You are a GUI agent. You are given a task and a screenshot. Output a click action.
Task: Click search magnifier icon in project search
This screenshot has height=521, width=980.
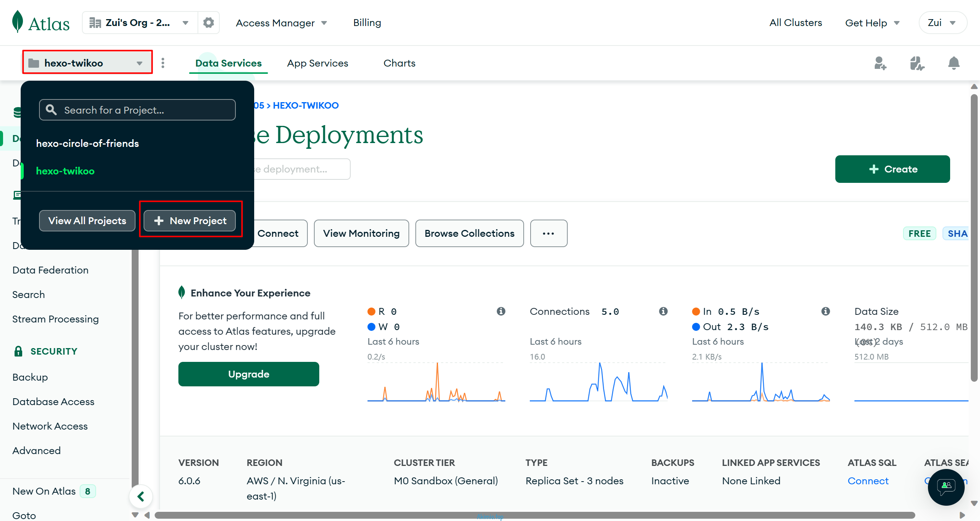tap(51, 110)
